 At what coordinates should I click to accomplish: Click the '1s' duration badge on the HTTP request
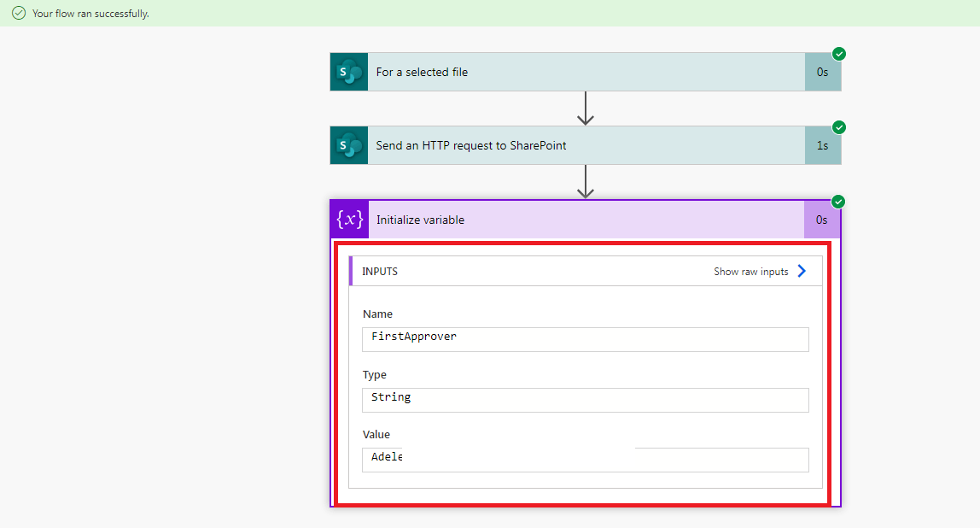(821, 145)
